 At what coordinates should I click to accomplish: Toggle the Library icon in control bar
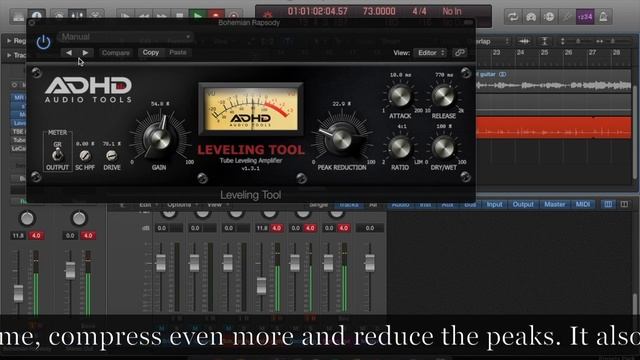click(18, 16)
